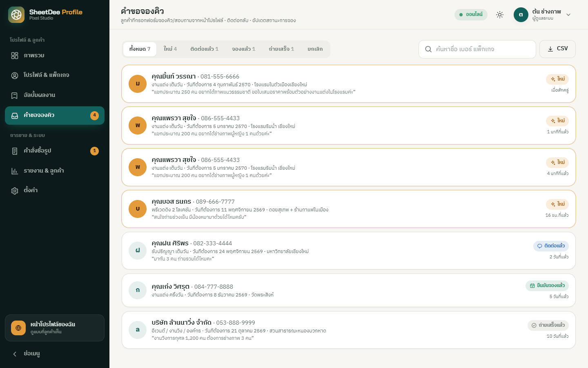Click the รายงาน & ลูกค้า chart icon
The image size is (588, 368).
pos(15,171)
